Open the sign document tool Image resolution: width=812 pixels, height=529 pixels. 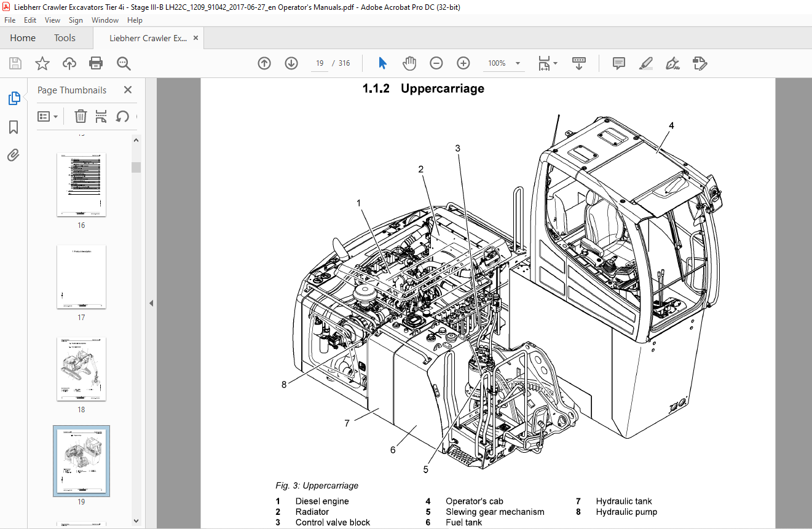[672, 63]
